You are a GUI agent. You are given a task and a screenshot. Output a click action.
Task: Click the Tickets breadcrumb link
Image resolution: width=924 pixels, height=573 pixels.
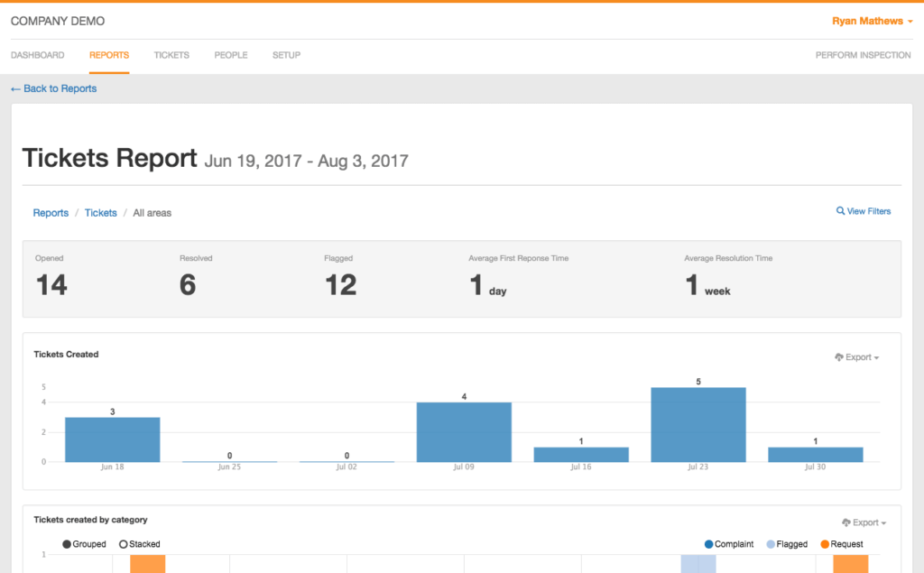[100, 213]
